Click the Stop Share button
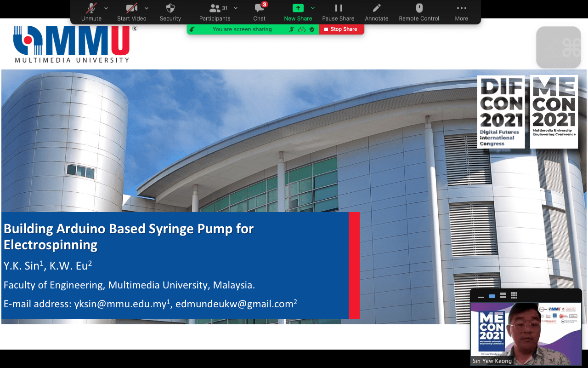Image resolution: width=588 pixels, height=368 pixels. click(341, 29)
